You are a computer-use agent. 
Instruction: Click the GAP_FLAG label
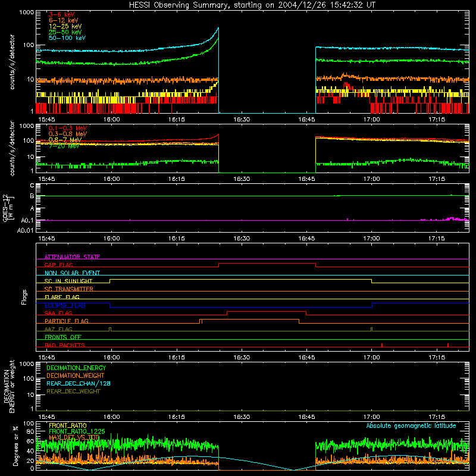[58, 265]
